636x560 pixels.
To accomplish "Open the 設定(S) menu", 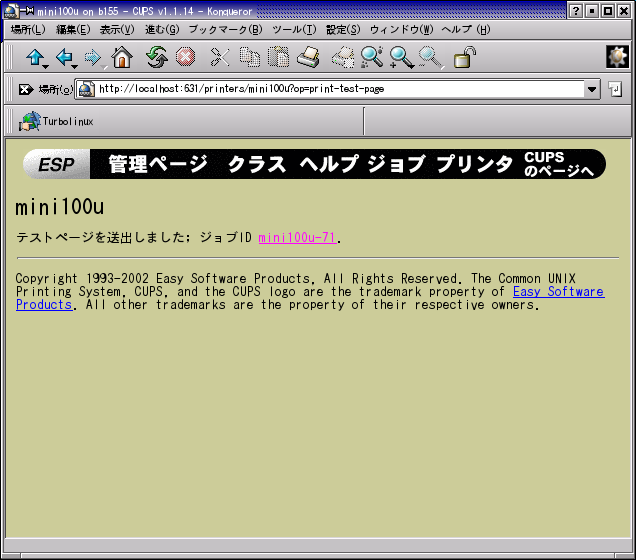I will coord(343,30).
